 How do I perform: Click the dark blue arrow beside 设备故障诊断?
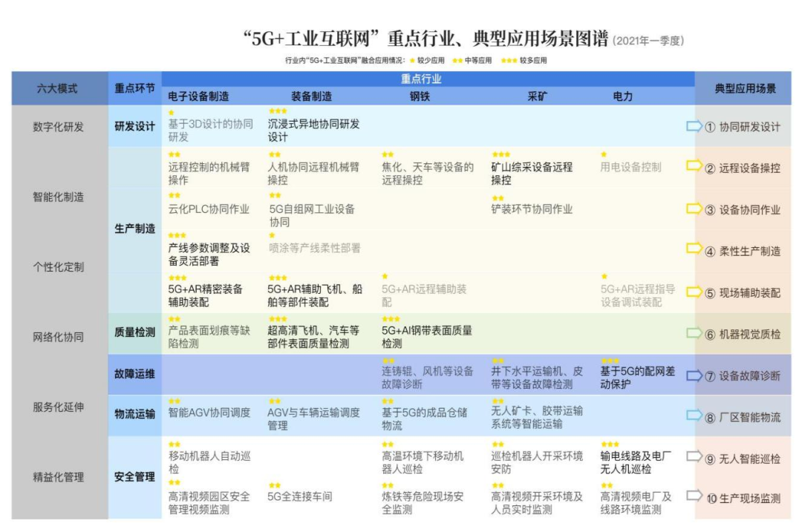click(694, 375)
